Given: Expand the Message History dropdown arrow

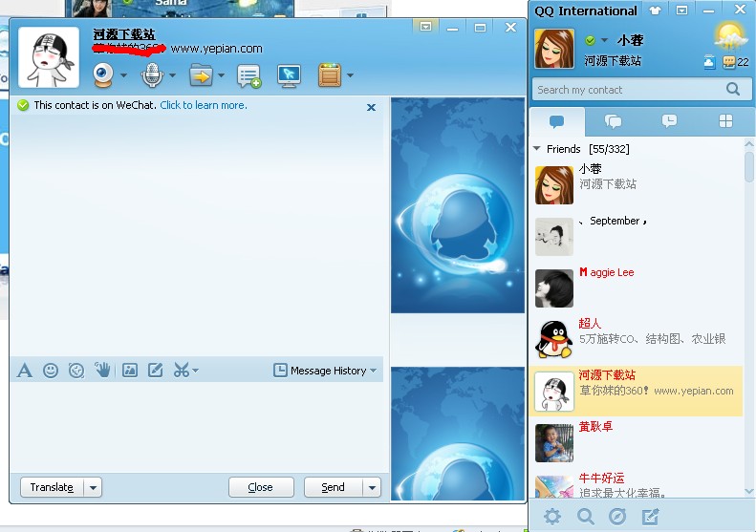Looking at the screenshot, I should click(373, 371).
